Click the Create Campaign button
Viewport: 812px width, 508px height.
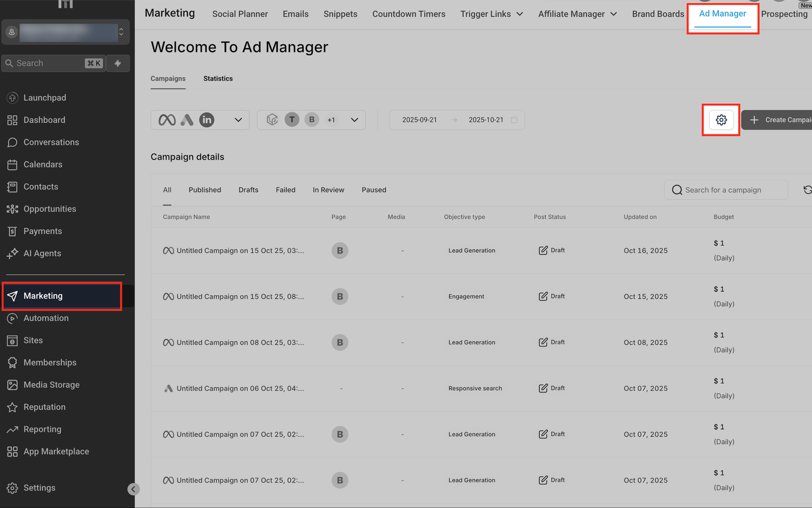[777, 120]
